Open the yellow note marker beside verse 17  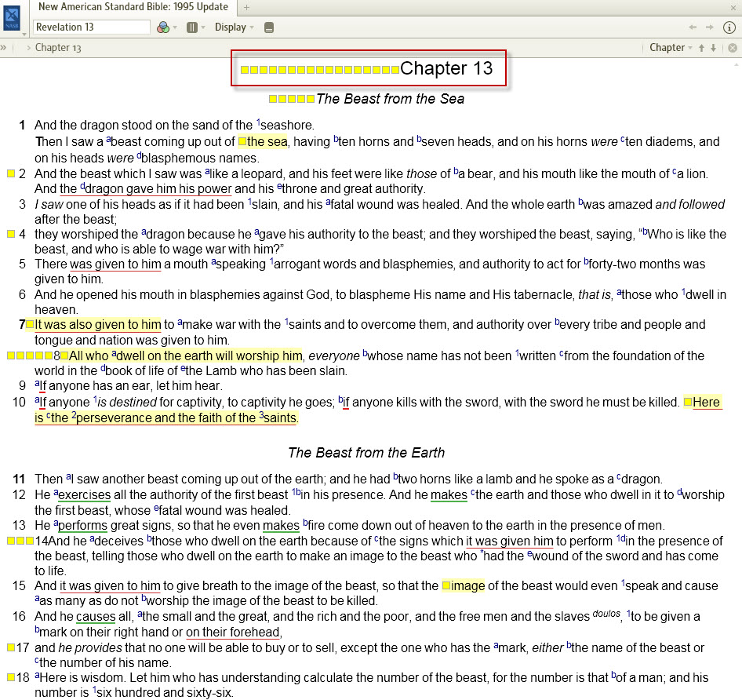tap(11, 647)
